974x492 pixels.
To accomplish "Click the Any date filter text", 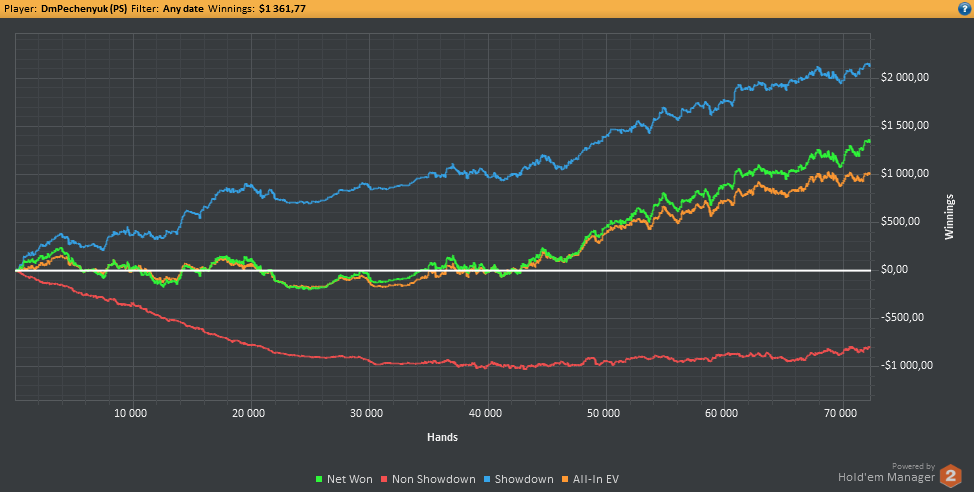I will 183,9.
